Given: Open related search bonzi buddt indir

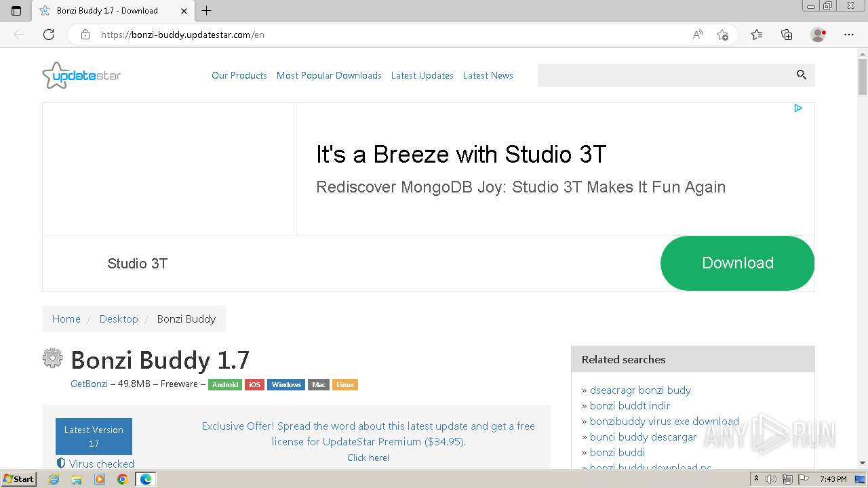Looking at the screenshot, I should pyautogui.click(x=630, y=405).
